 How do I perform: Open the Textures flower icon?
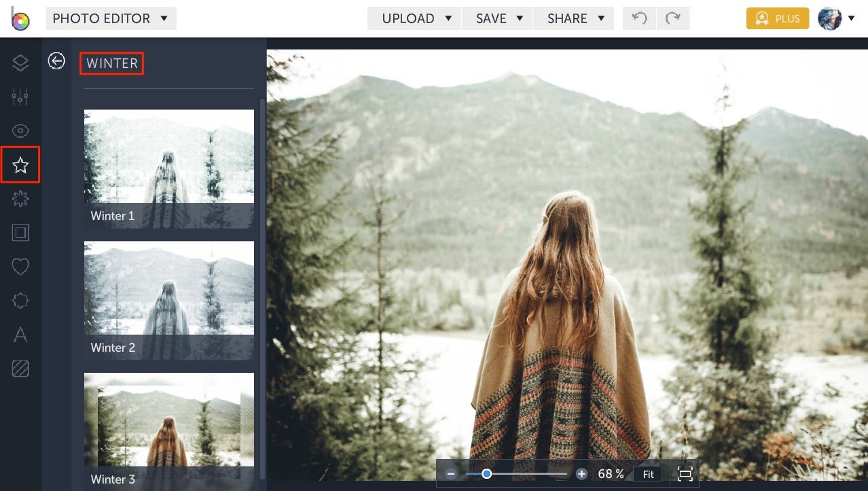click(x=20, y=198)
